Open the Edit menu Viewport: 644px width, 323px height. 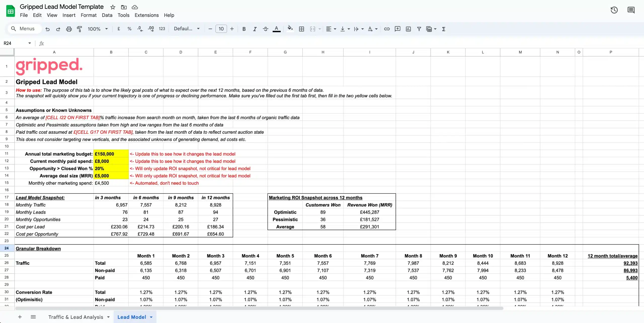coord(37,15)
